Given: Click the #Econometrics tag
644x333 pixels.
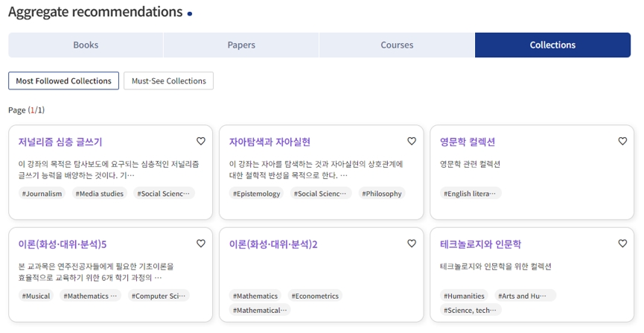Looking at the screenshot, I should pyautogui.click(x=315, y=296).
